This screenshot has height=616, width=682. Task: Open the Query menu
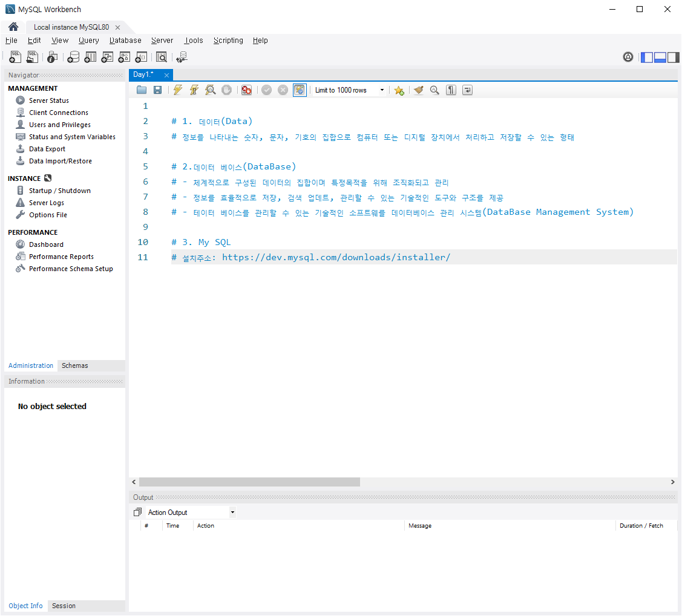[x=89, y=41]
